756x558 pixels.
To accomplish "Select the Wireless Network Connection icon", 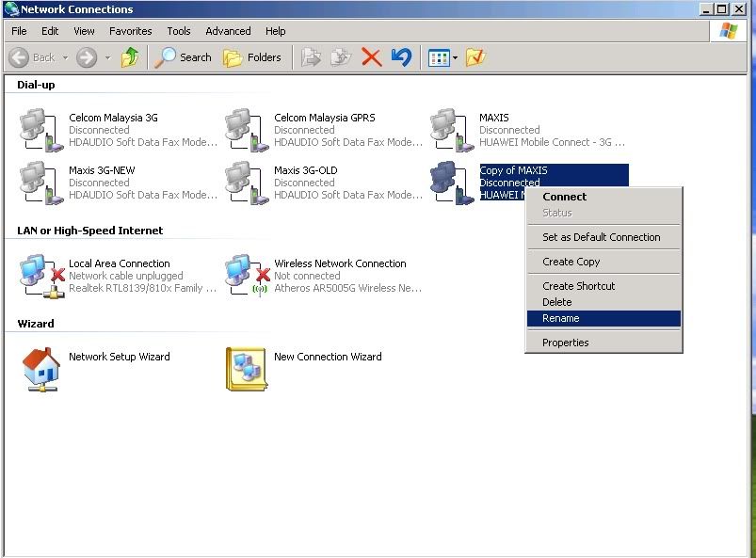I will click(x=248, y=276).
